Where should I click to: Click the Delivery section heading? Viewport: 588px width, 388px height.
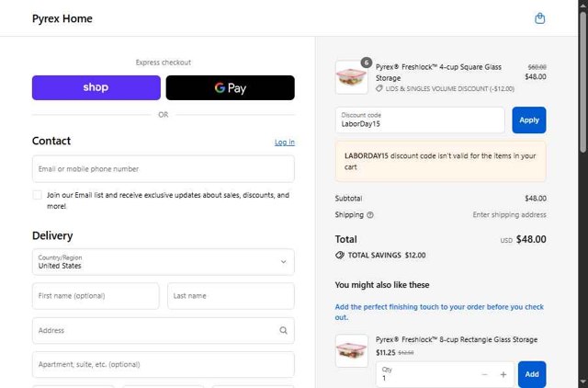tap(52, 235)
